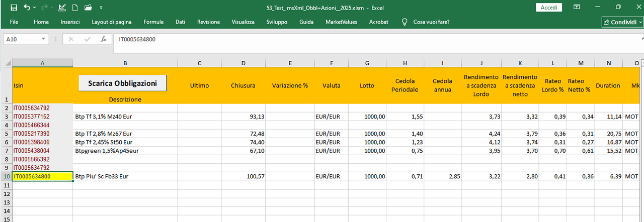Click the design mode ruler icon
644x222 pixels.
click(62, 8)
